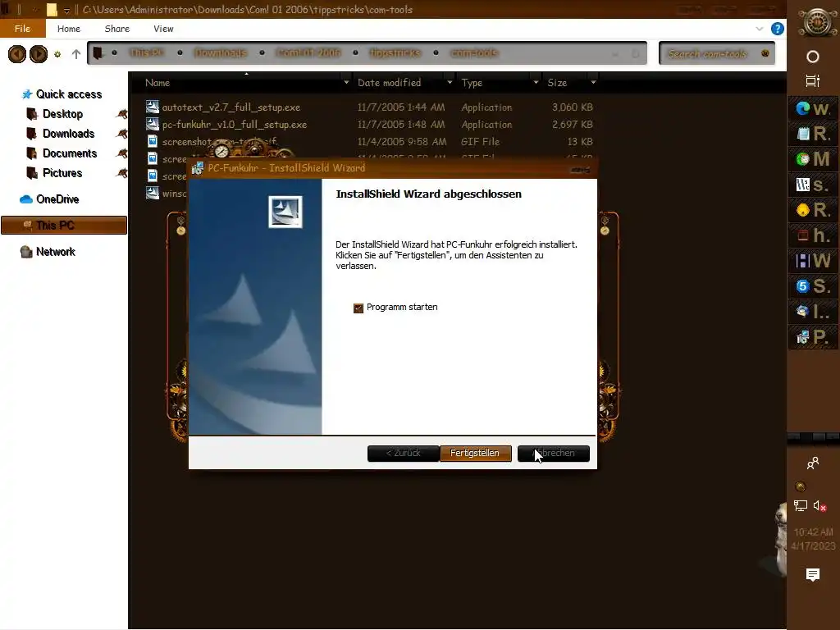The width and height of the screenshot is (840, 630).
Task: Open the Home ribbon tab
Action: [x=69, y=29]
